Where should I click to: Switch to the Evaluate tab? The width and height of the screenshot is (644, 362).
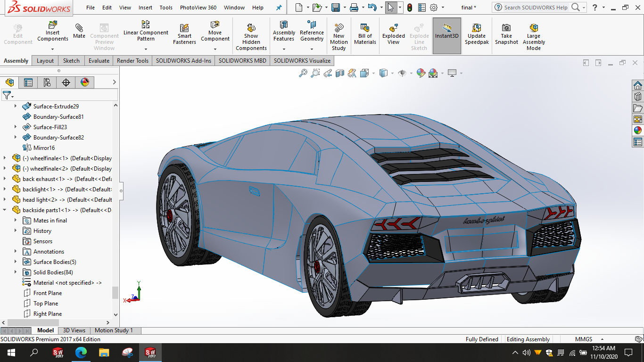[99, 61]
